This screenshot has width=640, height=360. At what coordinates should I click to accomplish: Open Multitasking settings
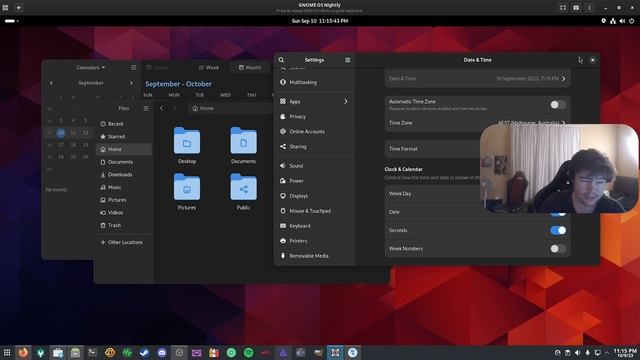point(314,82)
